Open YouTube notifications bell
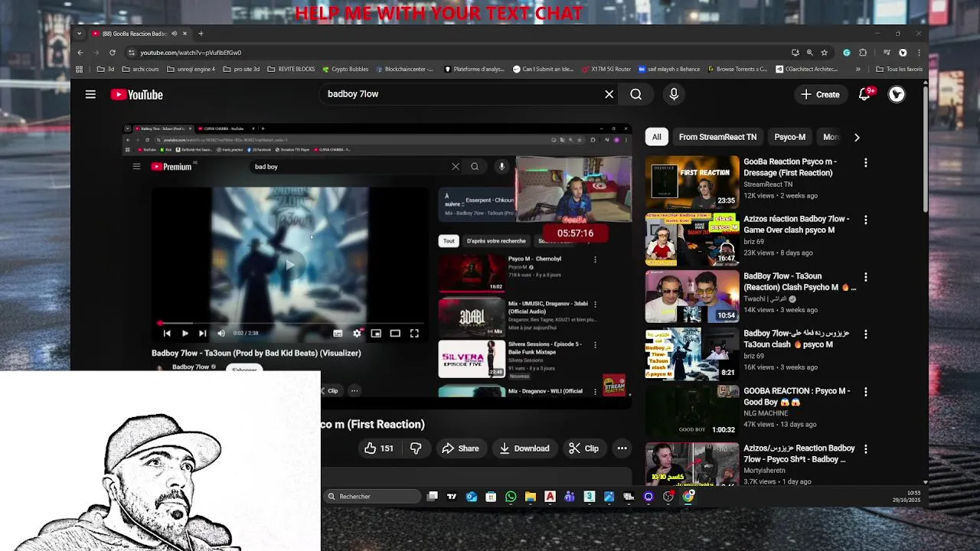This screenshot has width=980, height=551. click(x=864, y=94)
